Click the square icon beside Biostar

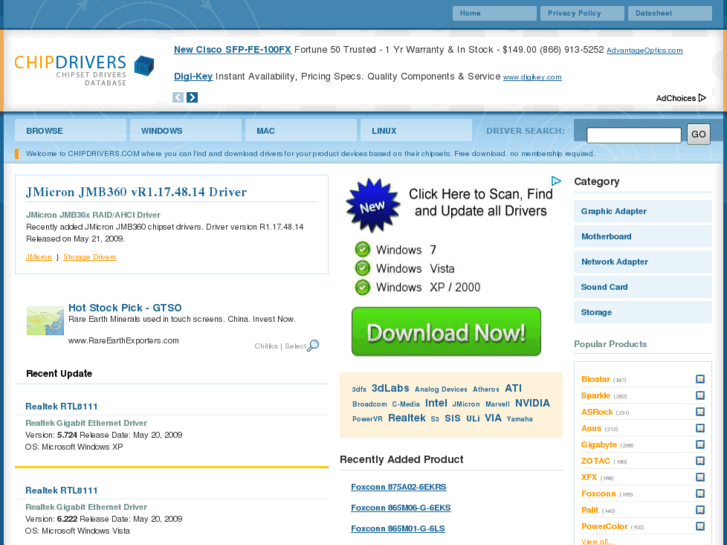point(700,379)
